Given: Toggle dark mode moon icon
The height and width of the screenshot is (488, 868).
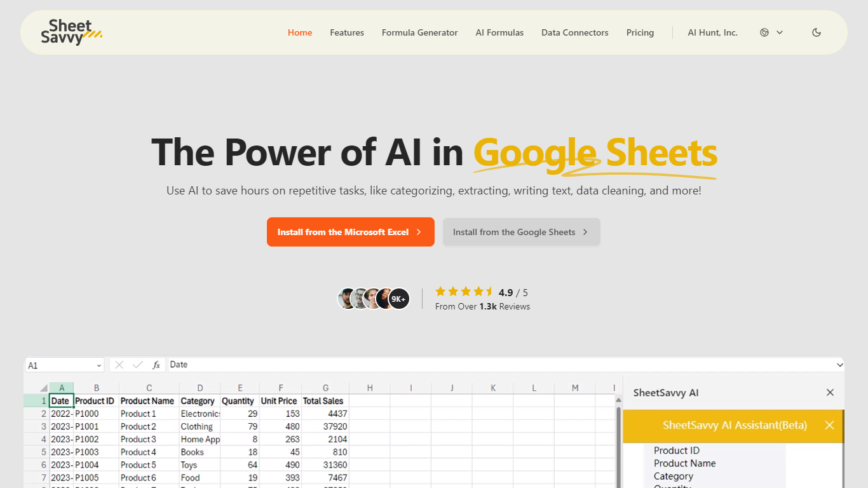Looking at the screenshot, I should click(817, 32).
